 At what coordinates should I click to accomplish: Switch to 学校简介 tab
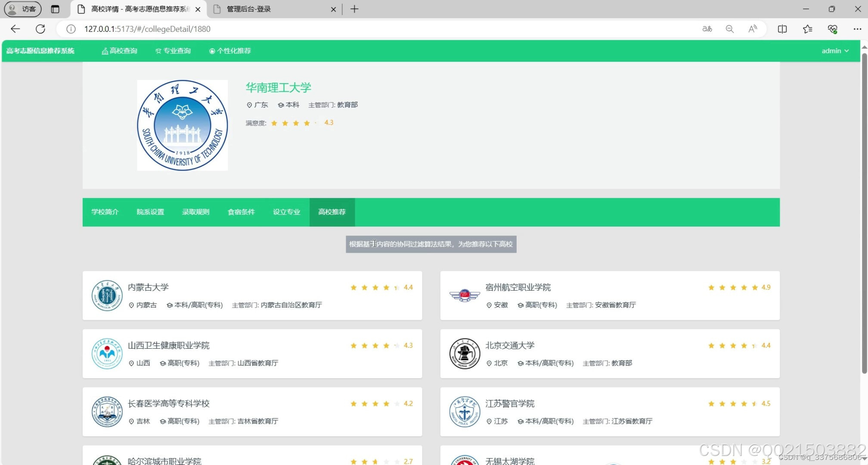[105, 212]
